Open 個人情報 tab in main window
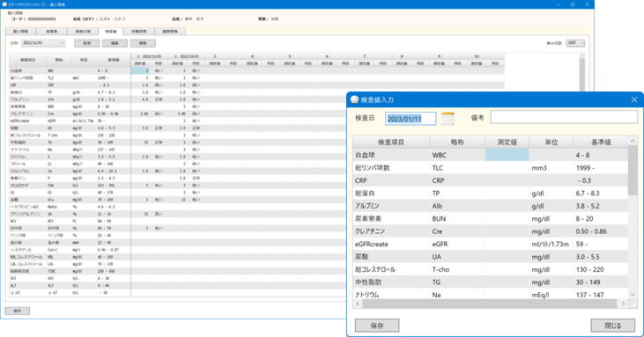Viewport: 644px width, 337px height. pos(20,31)
